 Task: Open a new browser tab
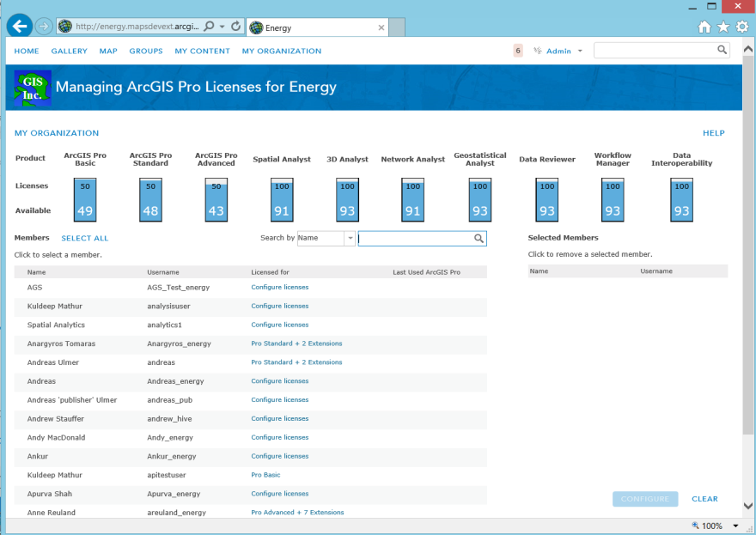(397, 27)
